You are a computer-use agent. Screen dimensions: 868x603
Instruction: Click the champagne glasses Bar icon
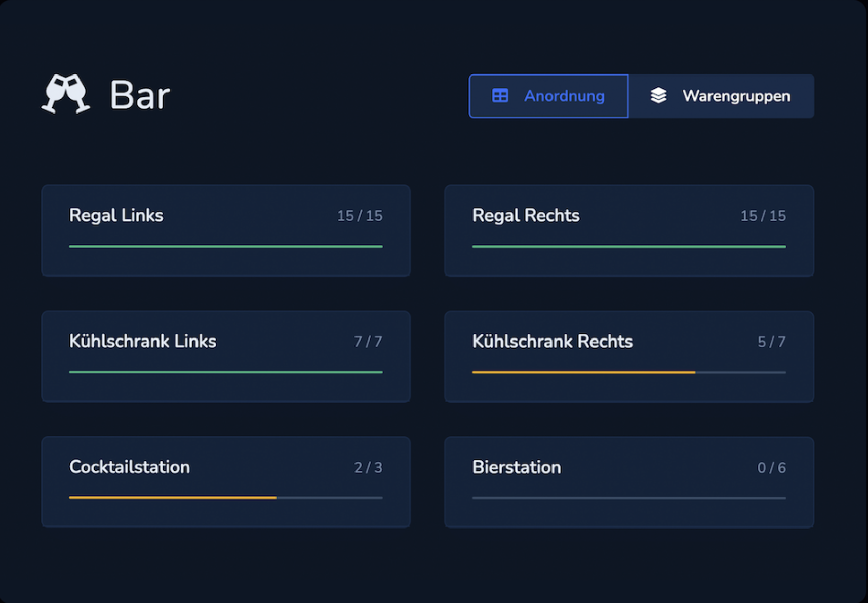pyautogui.click(x=66, y=94)
